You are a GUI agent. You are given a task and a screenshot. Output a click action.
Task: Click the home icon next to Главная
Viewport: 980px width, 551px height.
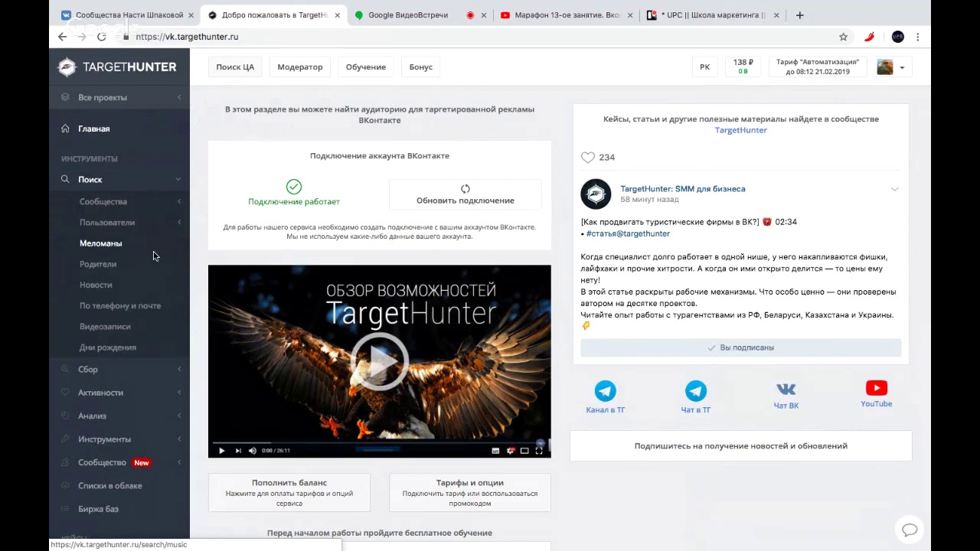[65, 129]
